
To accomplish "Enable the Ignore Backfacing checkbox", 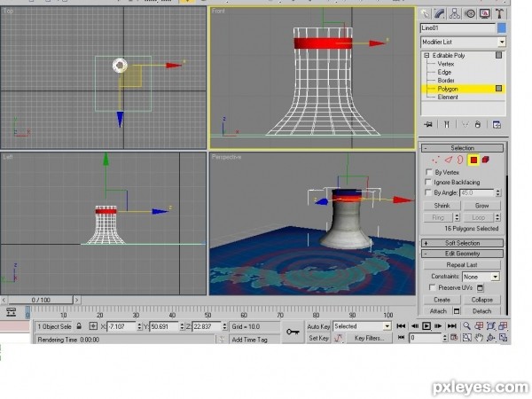I will tap(429, 182).
